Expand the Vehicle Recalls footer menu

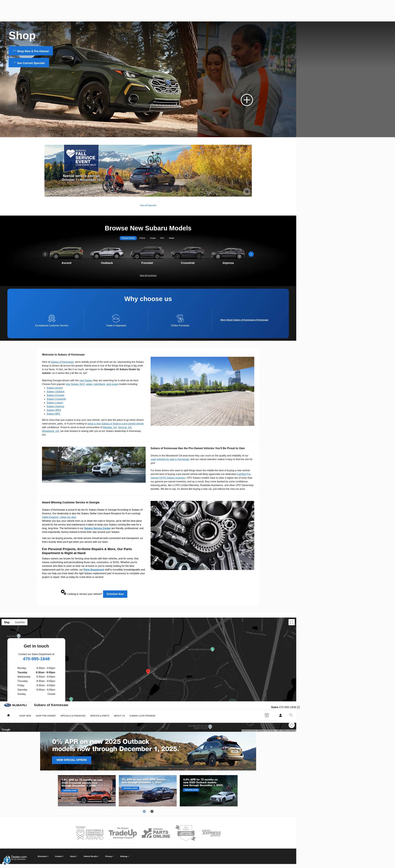pos(91,856)
